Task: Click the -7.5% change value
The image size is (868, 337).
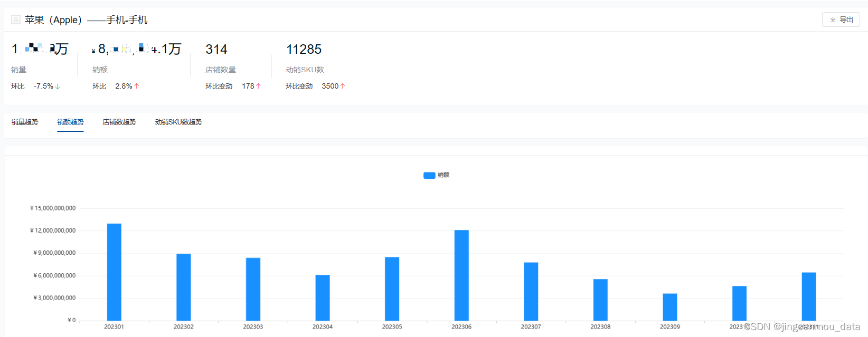Action: [43, 86]
